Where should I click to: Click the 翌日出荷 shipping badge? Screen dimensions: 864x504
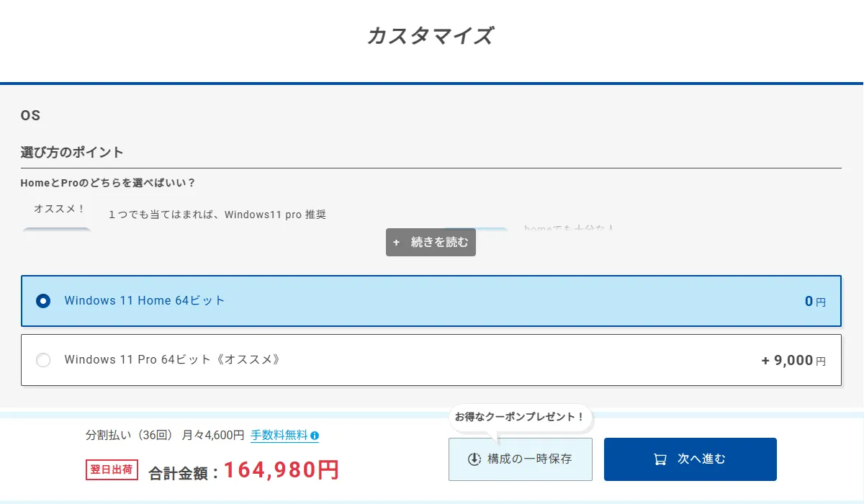[x=112, y=469]
